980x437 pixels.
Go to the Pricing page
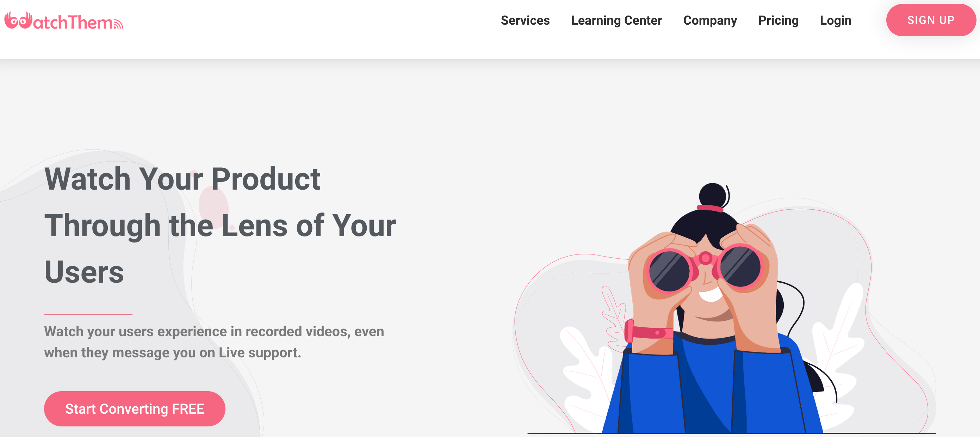[778, 20]
